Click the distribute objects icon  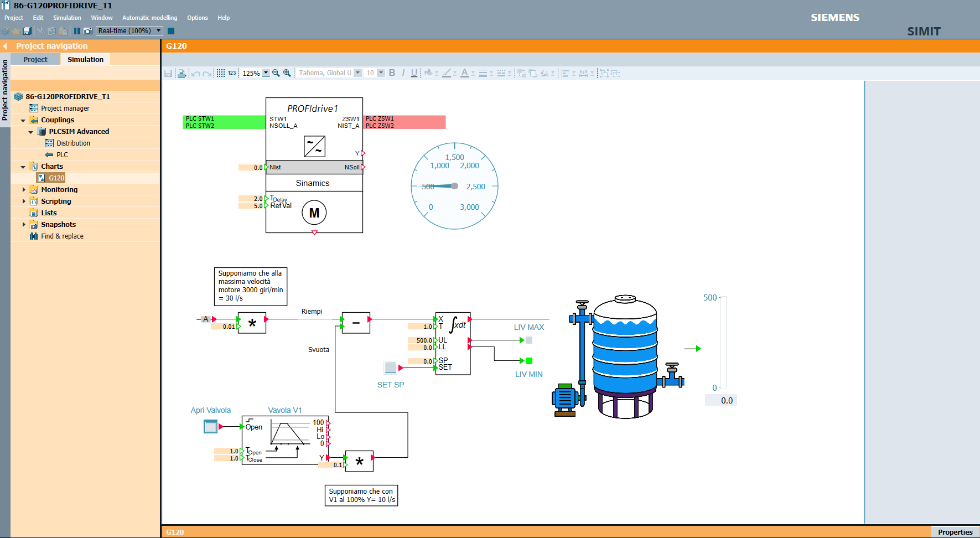(583, 73)
